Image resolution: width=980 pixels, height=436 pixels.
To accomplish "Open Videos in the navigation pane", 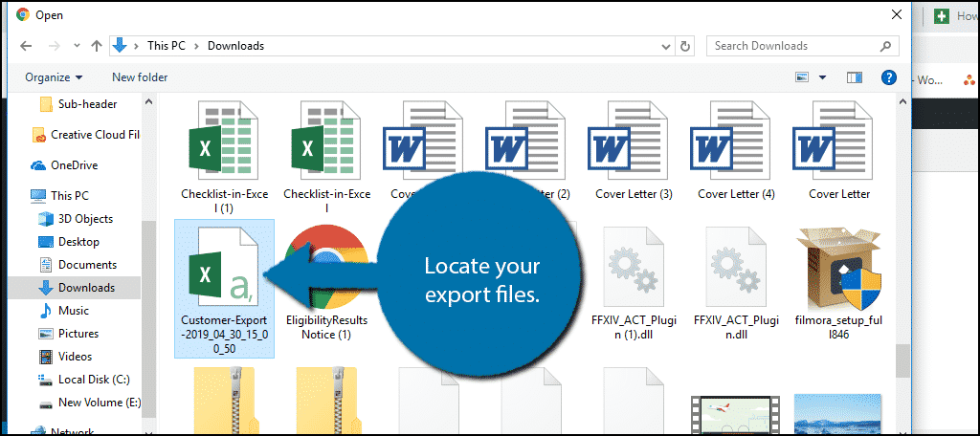I will coord(65,357).
